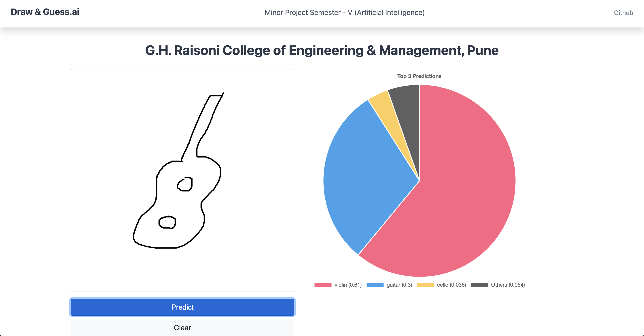Click the Draw & Guess.ai logo
This screenshot has height=336, width=644.
[x=45, y=12]
